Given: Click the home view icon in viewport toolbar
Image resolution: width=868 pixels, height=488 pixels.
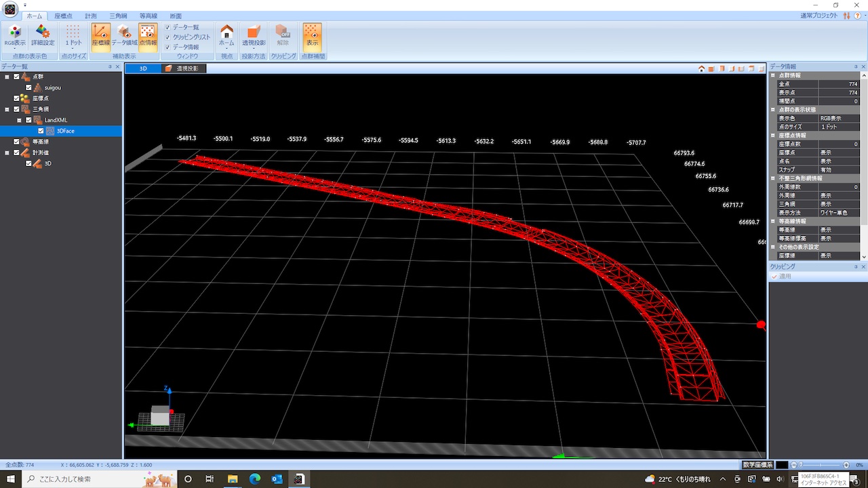Looking at the screenshot, I should [x=702, y=68].
